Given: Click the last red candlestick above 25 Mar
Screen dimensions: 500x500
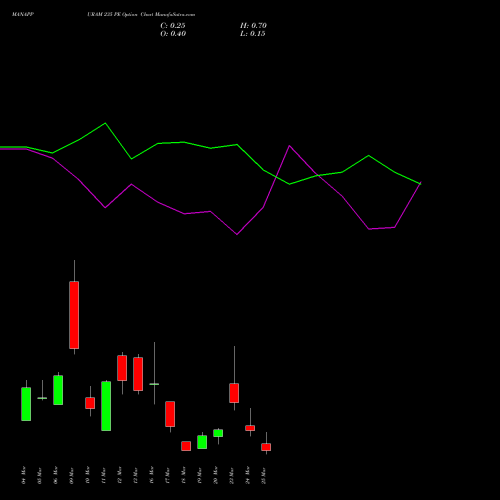Looking at the screenshot, I should click(x=266, y=447).
